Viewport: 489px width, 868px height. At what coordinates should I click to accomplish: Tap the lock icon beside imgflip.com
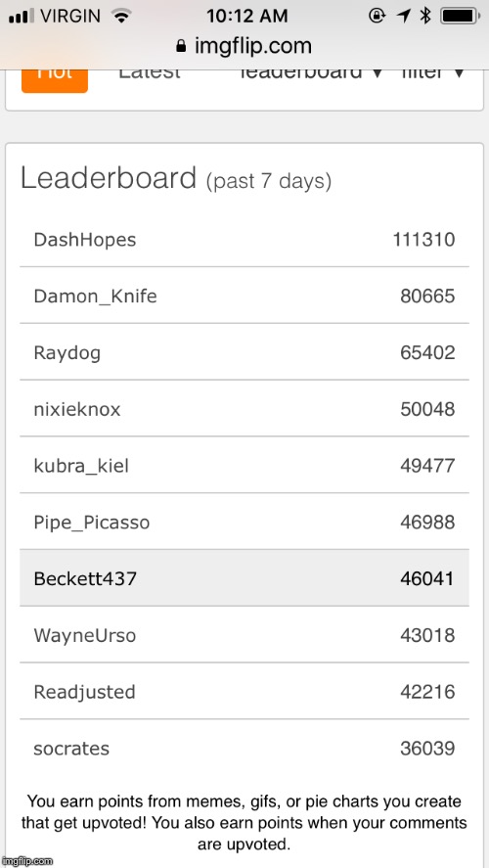(180, 45)
